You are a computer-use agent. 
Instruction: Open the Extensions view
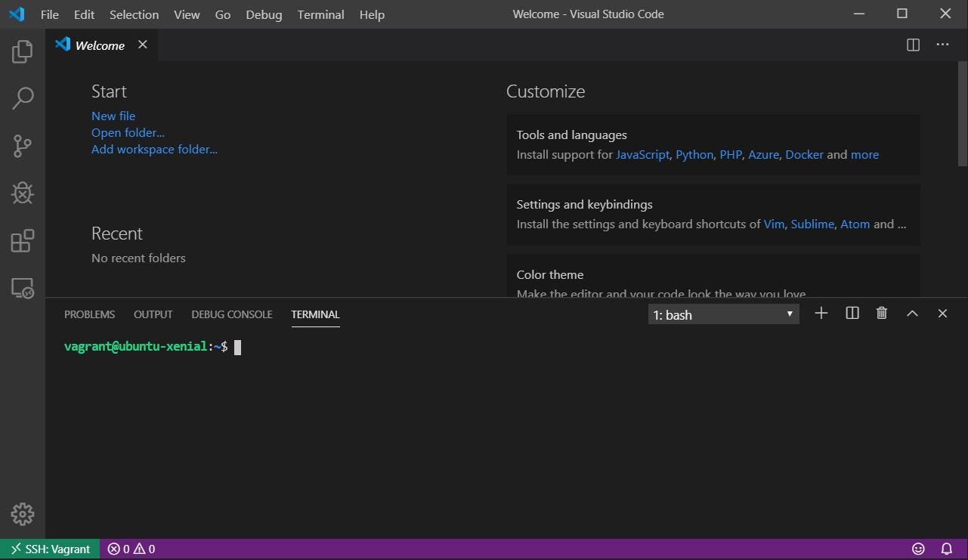pos(21,240)
